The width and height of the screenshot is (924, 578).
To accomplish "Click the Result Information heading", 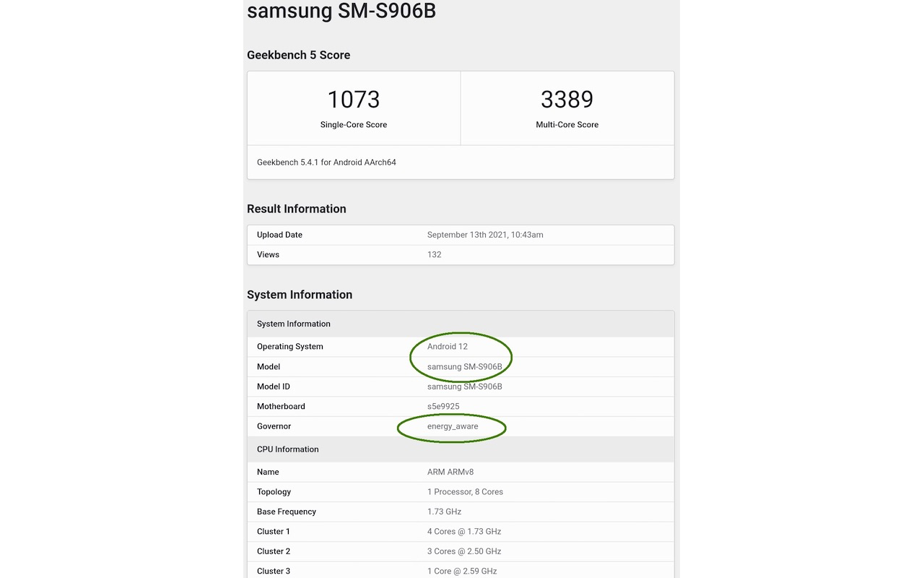I will pyautogui.click(x=297, y=209).
